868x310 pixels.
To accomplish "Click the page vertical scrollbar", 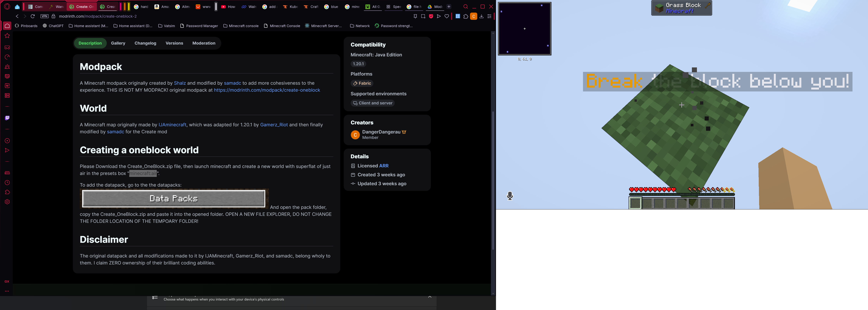I will tap(493, 180).
